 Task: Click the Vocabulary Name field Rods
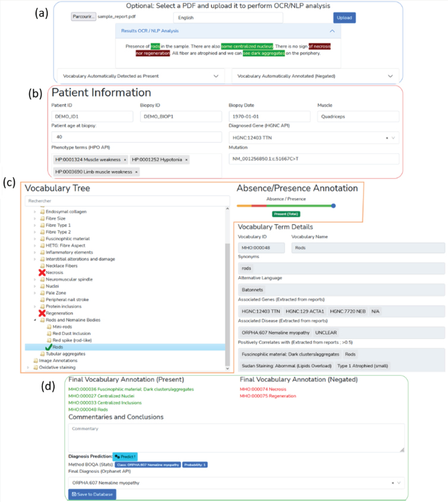[x=368, y=248]
